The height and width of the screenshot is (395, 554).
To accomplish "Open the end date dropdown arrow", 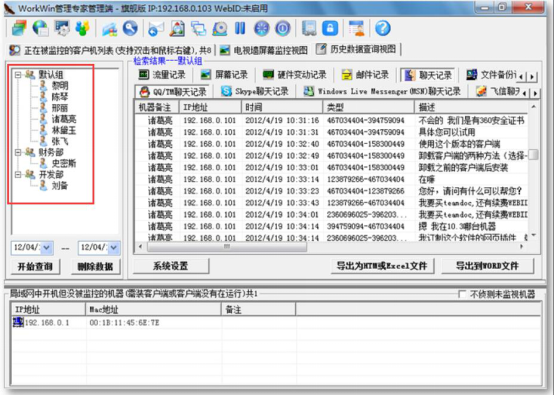I will point(113,248).
